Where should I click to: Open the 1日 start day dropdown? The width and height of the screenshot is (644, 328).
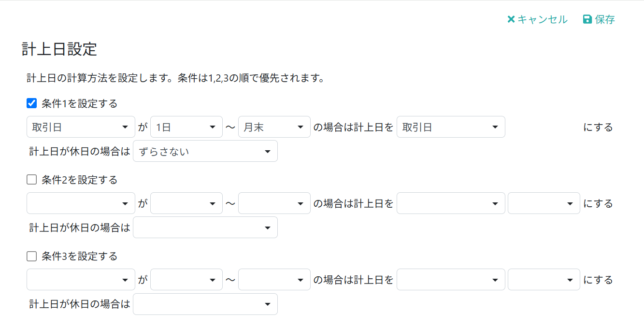(x=186, y=127)
